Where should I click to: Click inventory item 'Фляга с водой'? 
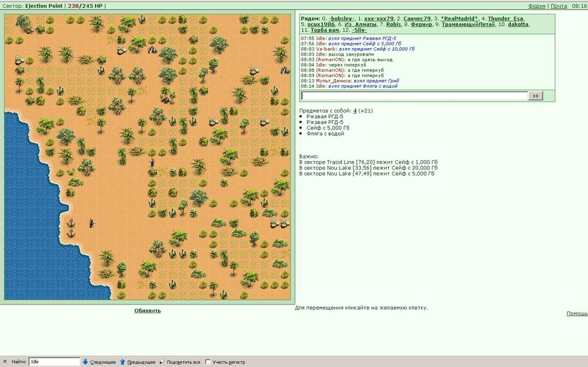325,134
